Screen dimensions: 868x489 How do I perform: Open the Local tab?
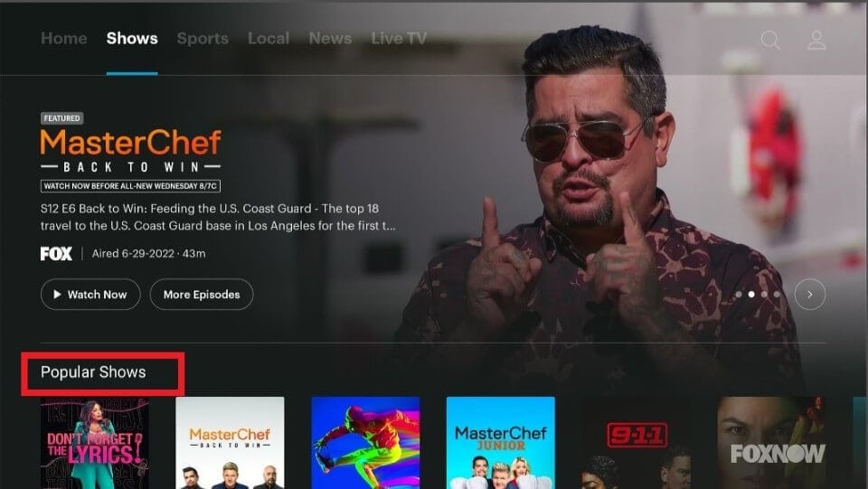point(269,38)
